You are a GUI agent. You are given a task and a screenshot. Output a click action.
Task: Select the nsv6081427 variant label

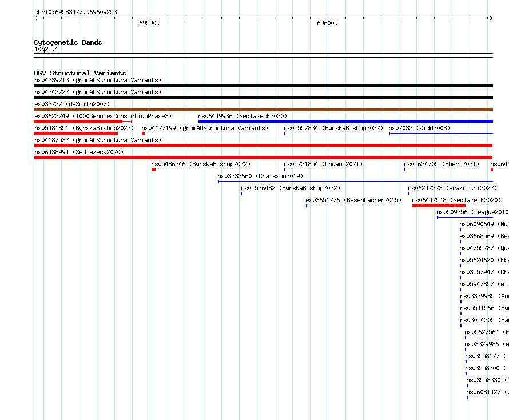coord(488,392)
